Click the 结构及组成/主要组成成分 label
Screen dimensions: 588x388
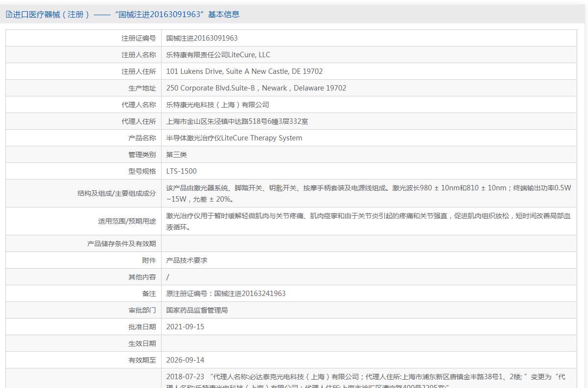point(117,193)
